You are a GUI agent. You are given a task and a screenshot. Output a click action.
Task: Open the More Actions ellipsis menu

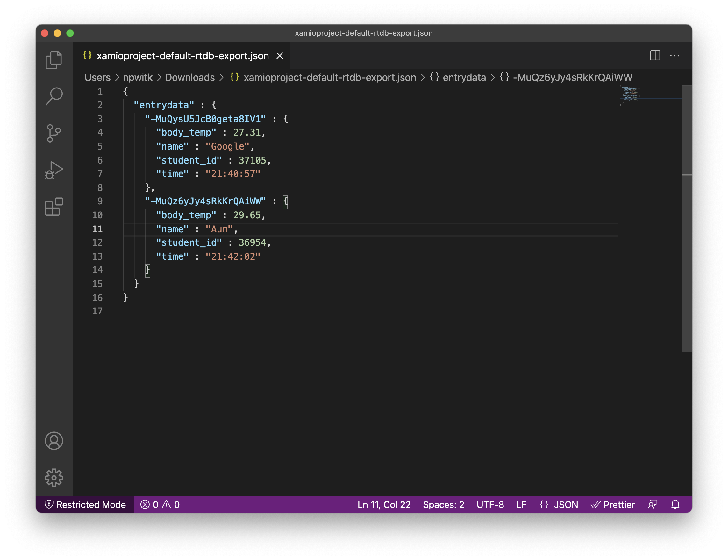pos(674,55)
